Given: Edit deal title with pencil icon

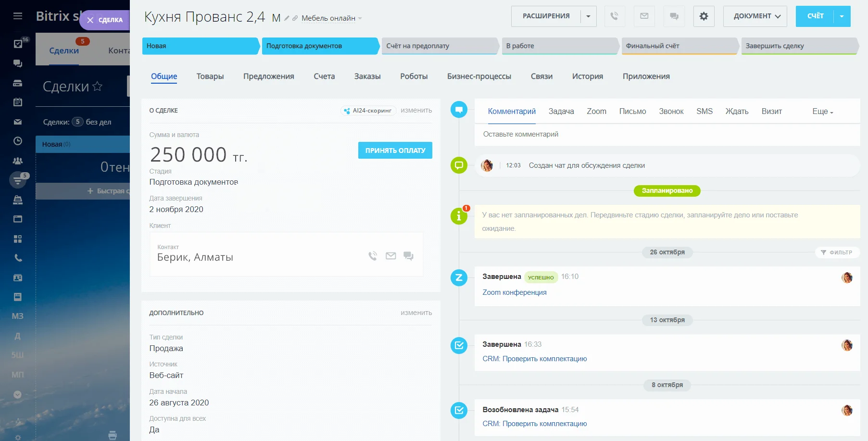Looking at the screenshot, I should [x=287, y=18].
